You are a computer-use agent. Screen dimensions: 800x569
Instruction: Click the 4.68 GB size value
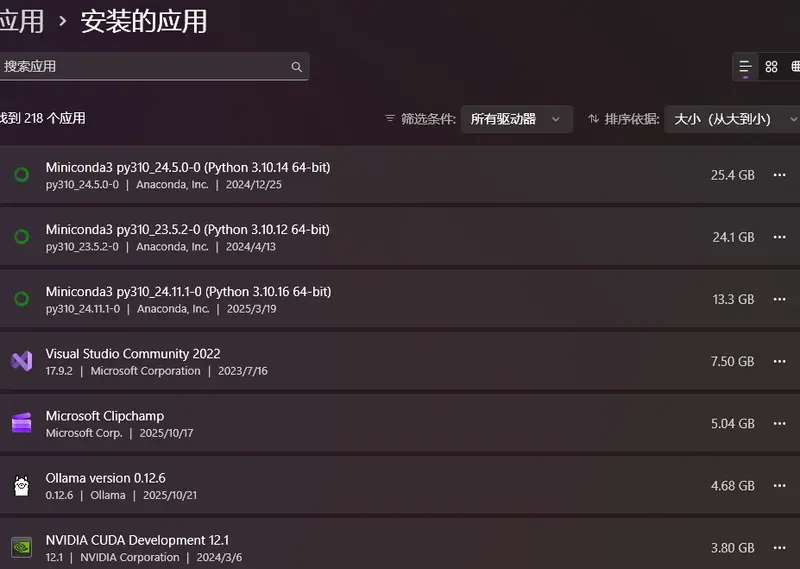point(732,486)
